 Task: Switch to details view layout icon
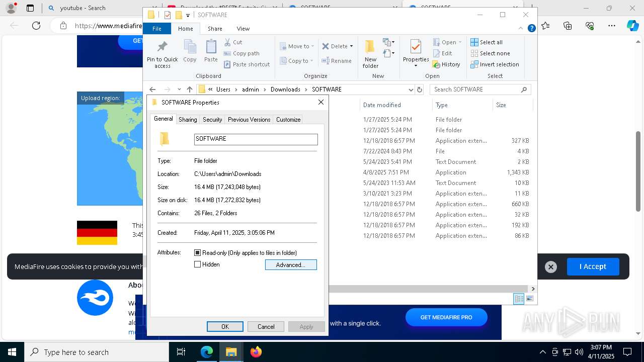tap(519, 299)
